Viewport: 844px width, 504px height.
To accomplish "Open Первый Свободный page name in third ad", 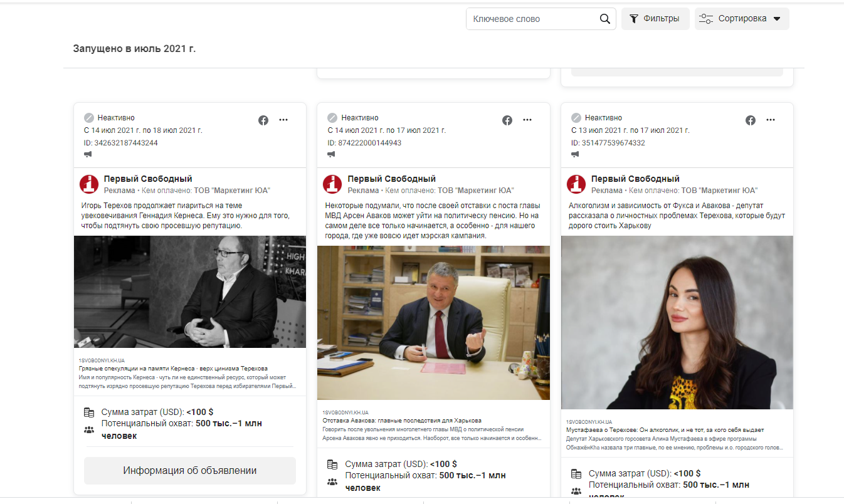I will point(635,179).
